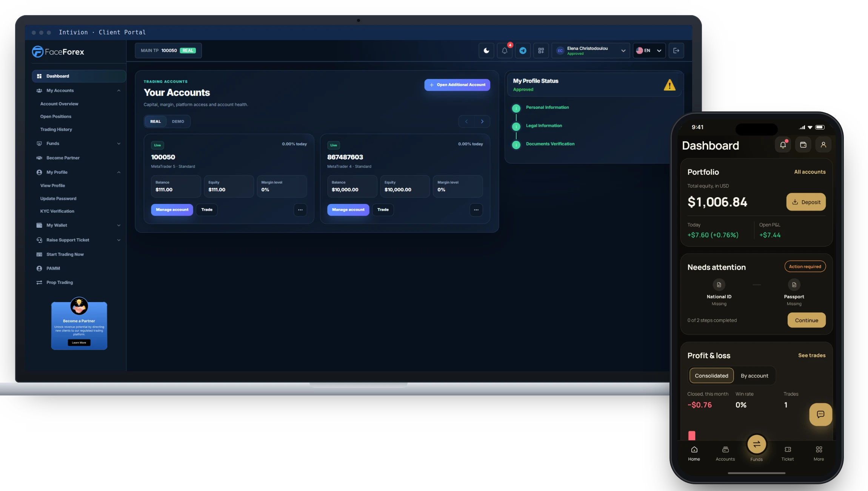Tap the phone chat floating icon
This screenshot has width=868, height=491.
pyautogui.click(x=820, y=415)
